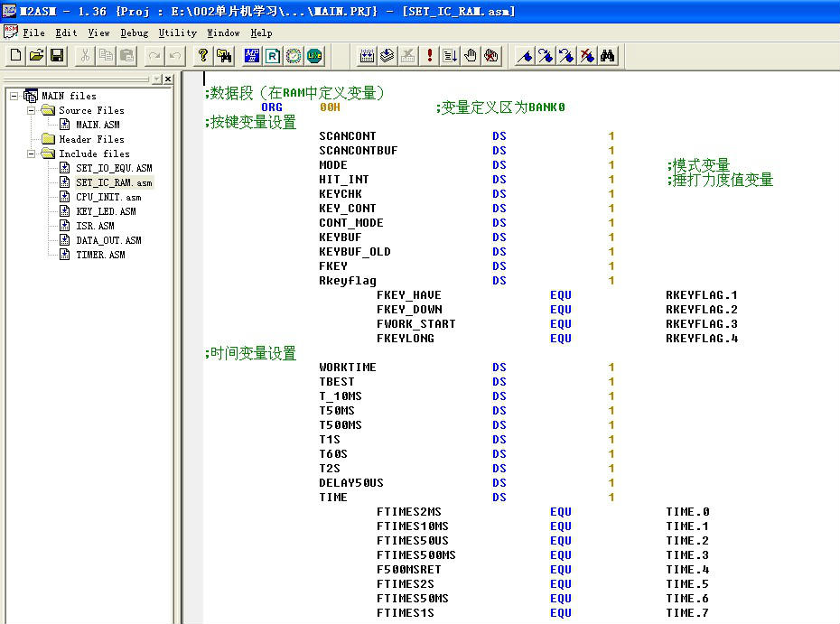Select KEY_LED.ASM in the Include files

(105, 211)
